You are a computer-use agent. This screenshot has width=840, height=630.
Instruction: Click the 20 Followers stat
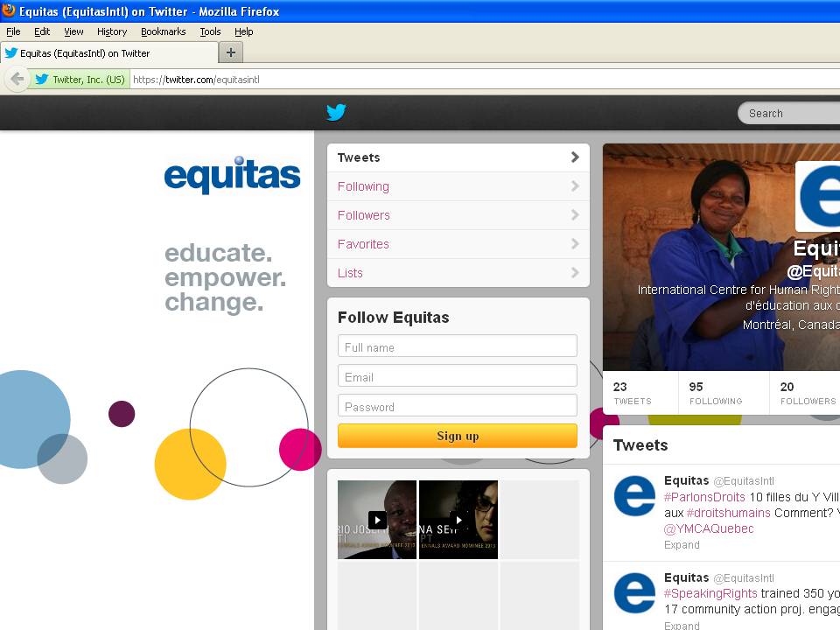coord(808,393)
